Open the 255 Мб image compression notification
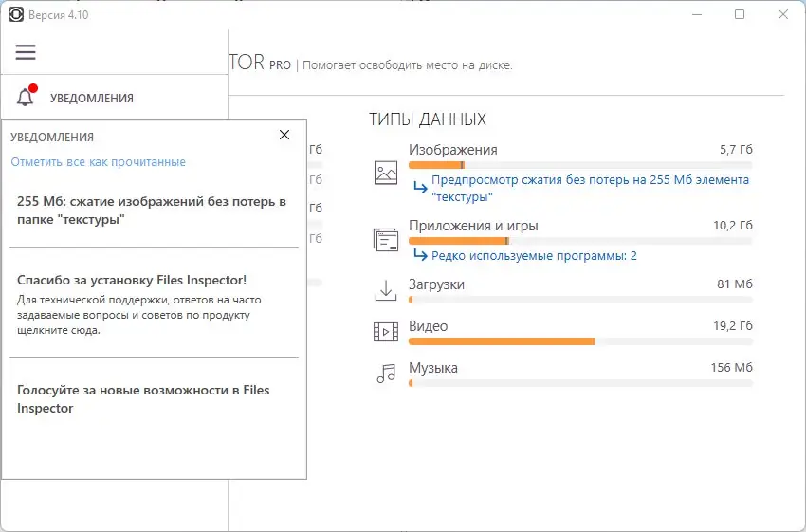 pyautogui.click(x=152, y=211)
